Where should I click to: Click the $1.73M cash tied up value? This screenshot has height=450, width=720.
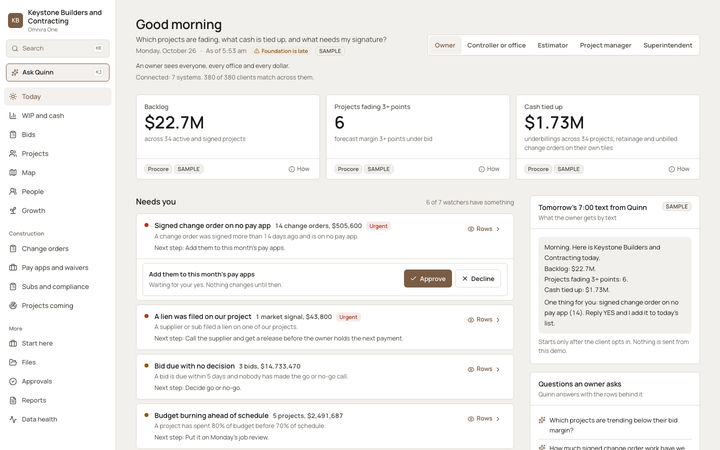554,123
